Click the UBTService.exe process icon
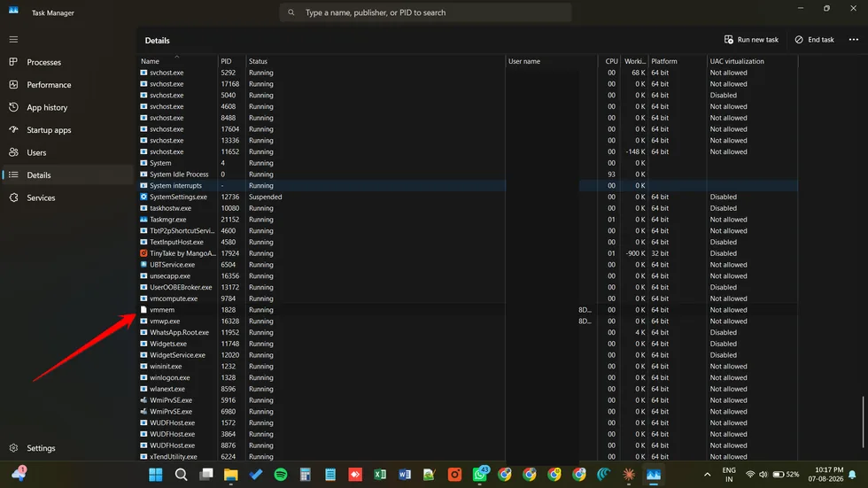This screenshot has width=868, height=488. tap(143, 265)
